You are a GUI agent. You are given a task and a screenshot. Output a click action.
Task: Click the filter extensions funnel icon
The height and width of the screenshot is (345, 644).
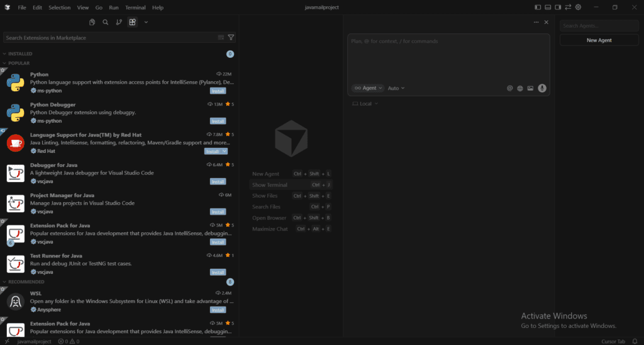[x=231, y=38]
